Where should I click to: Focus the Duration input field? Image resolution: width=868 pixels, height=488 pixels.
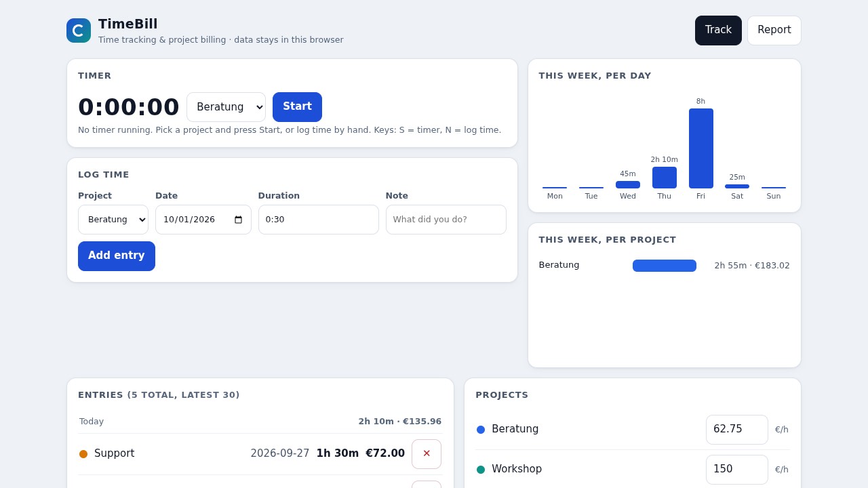click(319, 220)
